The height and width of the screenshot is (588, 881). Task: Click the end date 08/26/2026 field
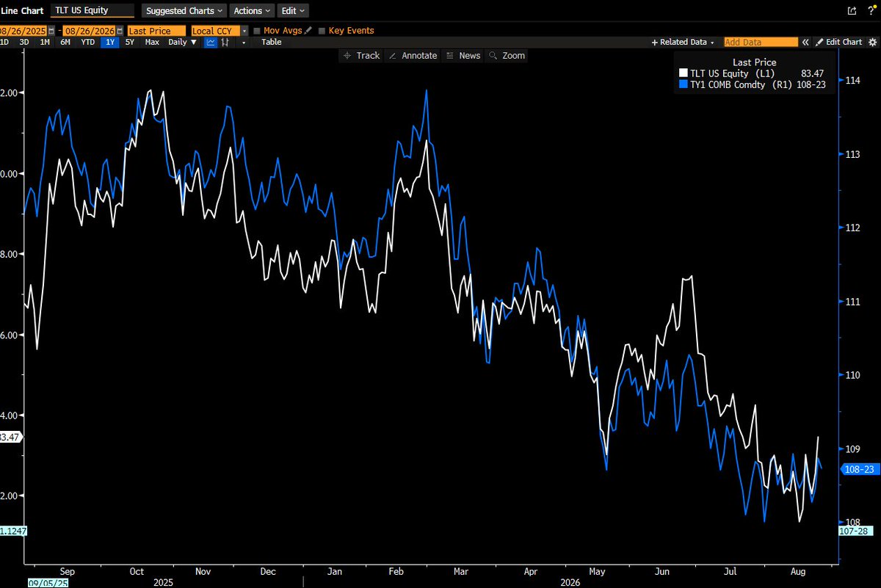(89, 31)
